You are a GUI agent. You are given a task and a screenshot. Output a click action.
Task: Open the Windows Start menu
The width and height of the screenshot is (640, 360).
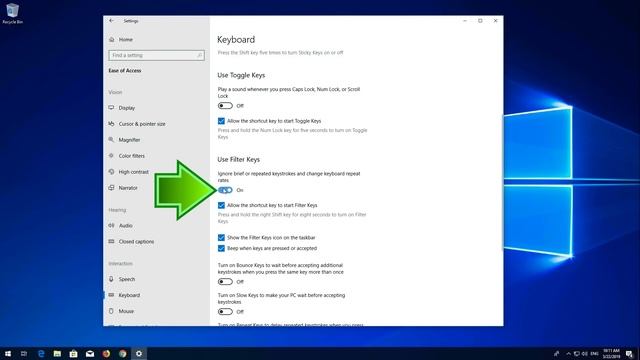8,353
